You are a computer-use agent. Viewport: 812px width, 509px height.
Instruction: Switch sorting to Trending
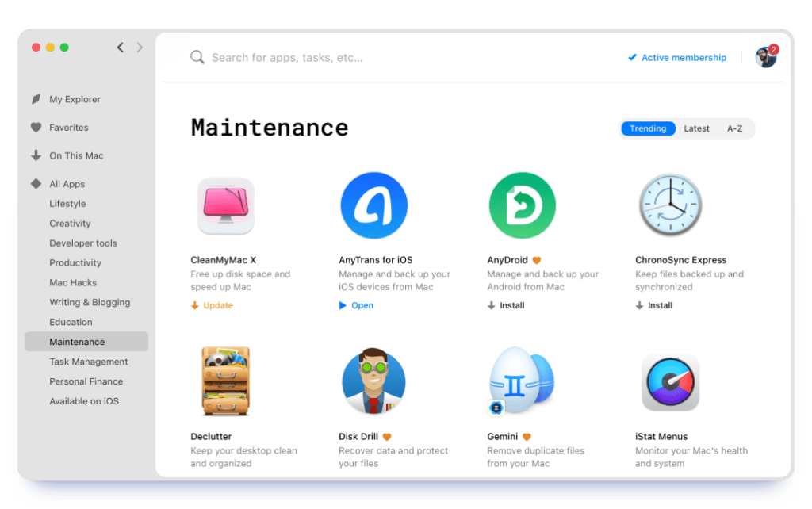pos(648,128)
